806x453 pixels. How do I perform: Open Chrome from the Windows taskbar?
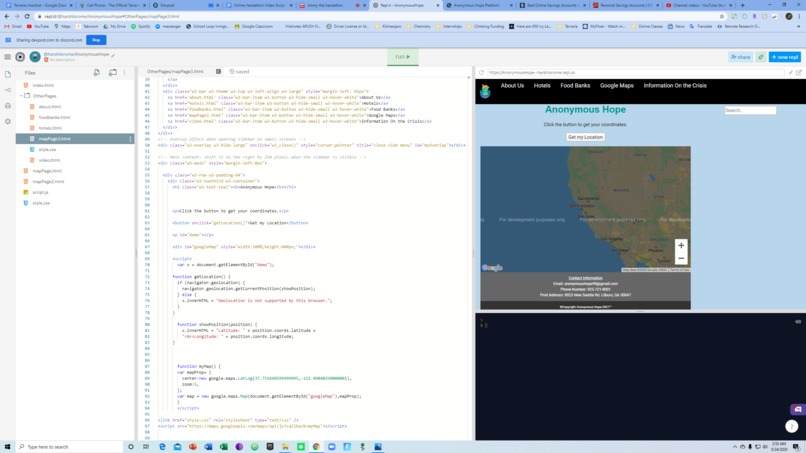coord(316,447)
